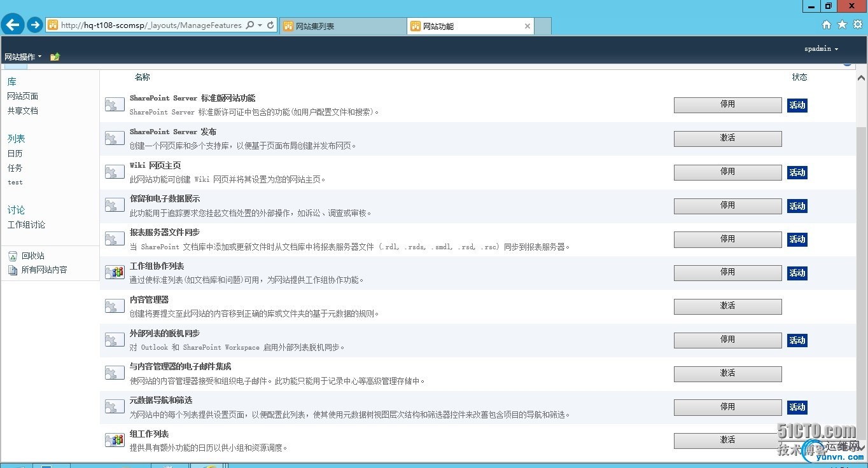This screenshot has width=868, height=468.
Task: Open the browser Home icon
Action: 827,25
